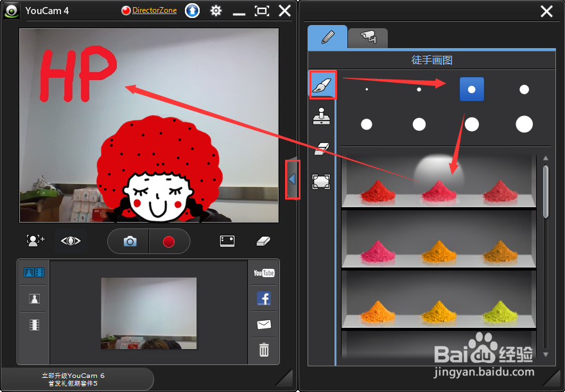Open the DirectorZone link
The height and width of the screenshot is (392, 565).
154,11
